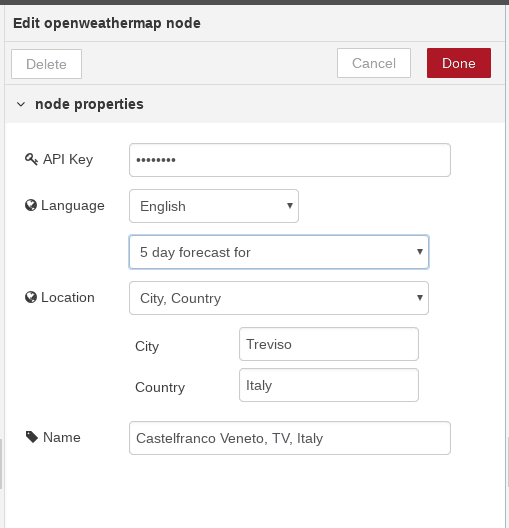The image size is (509, 528).
Task: Click the globe icon beside Language
Action: click(x=31, y=205)
